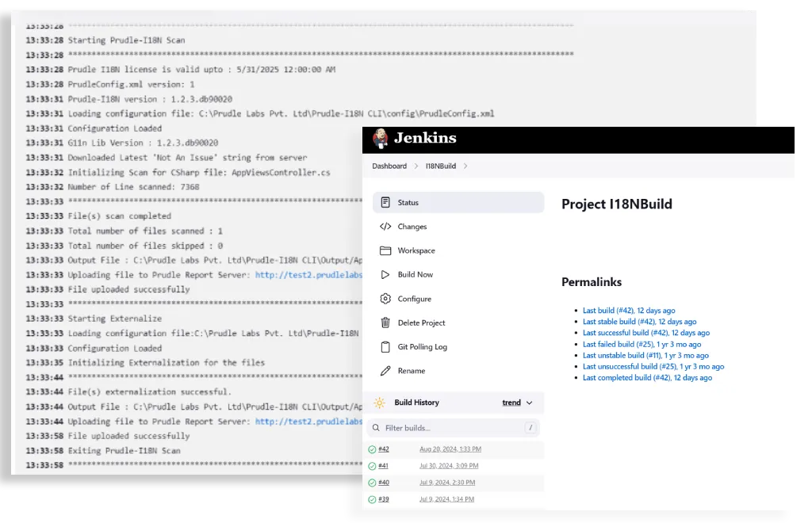
Task: Click the 'Initializing Externalization for the files' log line
Action: 167,363
